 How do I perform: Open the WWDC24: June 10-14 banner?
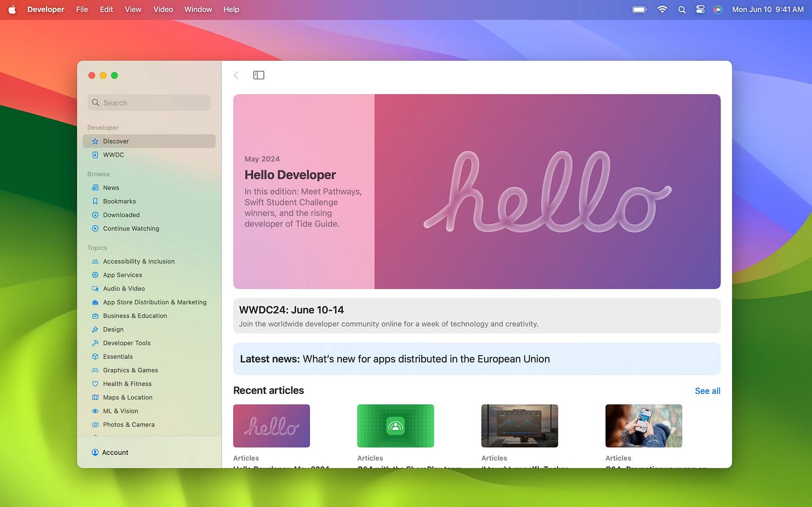point(477,316)
